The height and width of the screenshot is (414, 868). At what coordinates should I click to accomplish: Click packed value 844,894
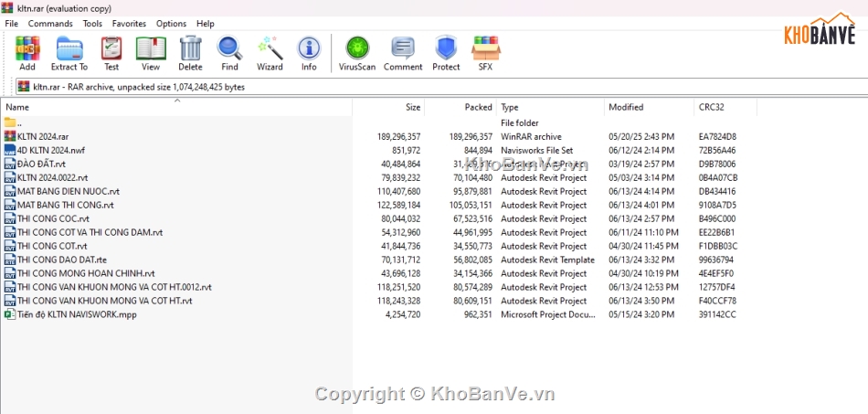478,150
